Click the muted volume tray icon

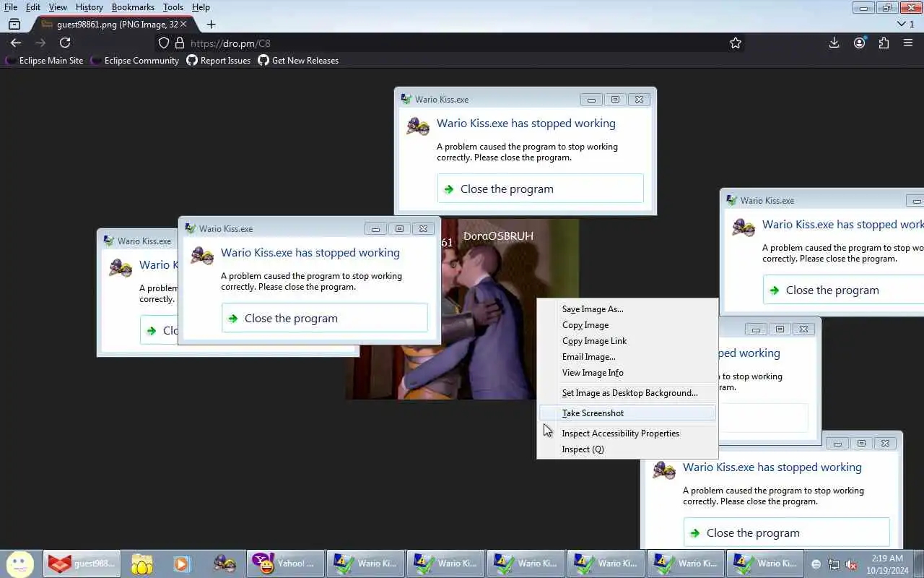tap(851, 564)
